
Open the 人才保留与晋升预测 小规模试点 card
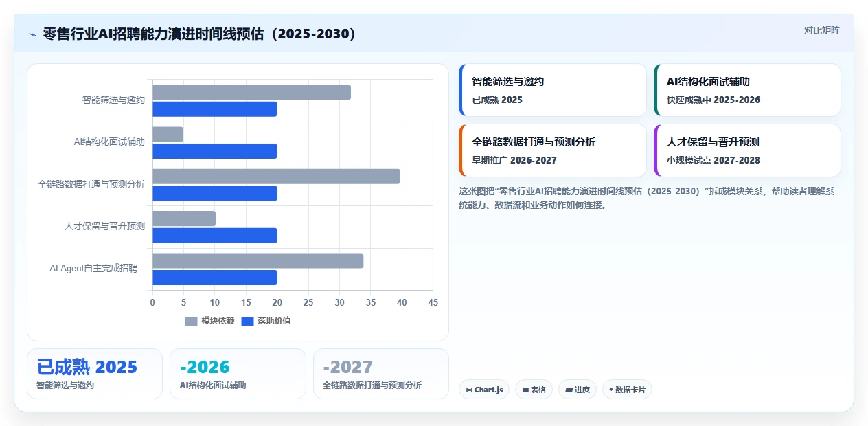[747, 150]
